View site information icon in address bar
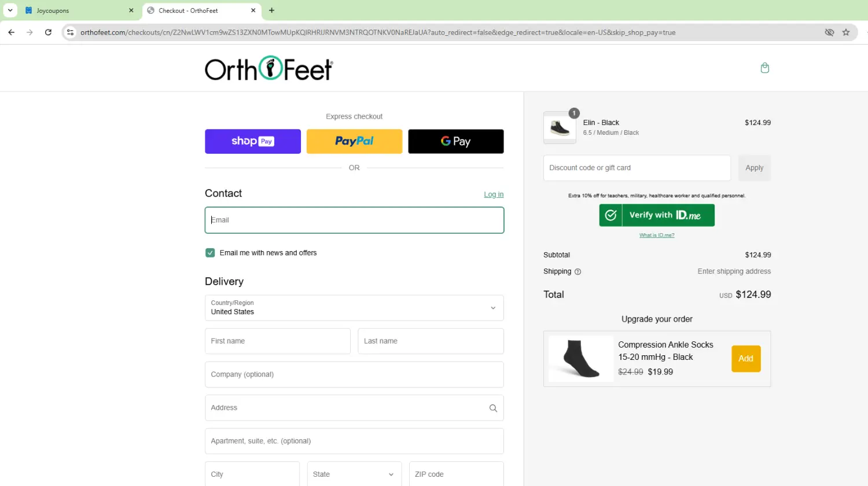Viewport: 868px width, 486px height. 70,32
